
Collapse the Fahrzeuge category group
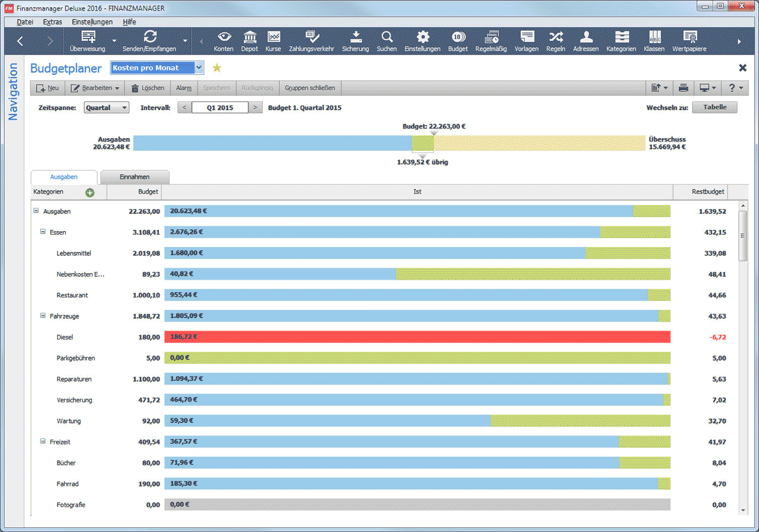(x=43, y=316)
